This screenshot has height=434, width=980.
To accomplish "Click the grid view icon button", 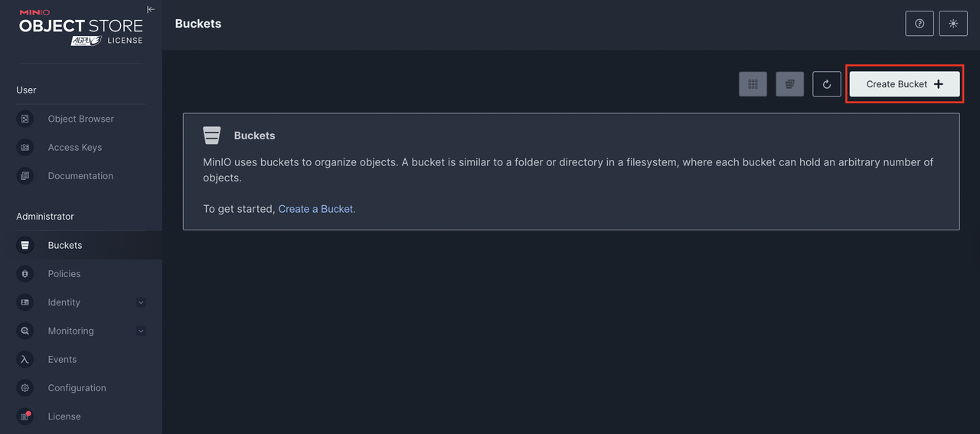I will click(x=753, y=84).
